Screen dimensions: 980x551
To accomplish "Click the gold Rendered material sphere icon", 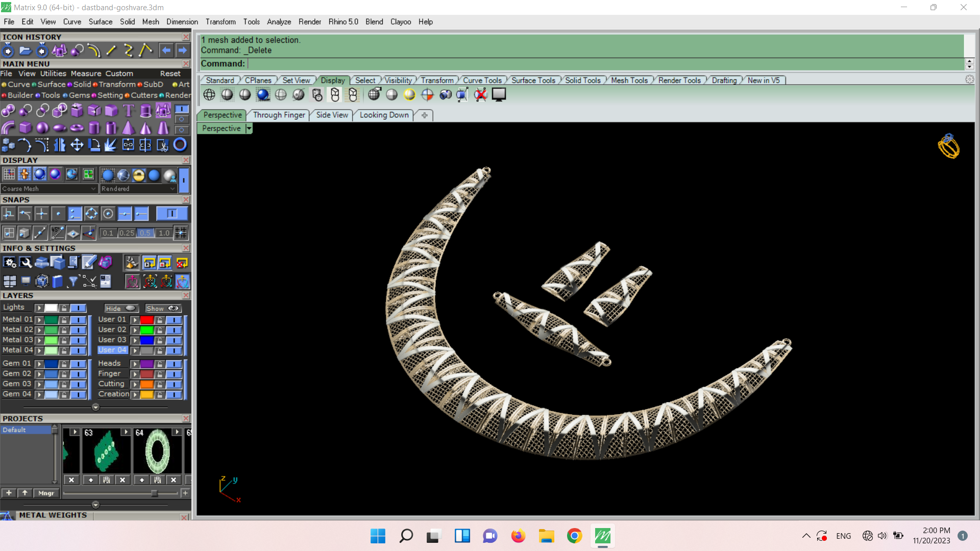I will [138, 175].
